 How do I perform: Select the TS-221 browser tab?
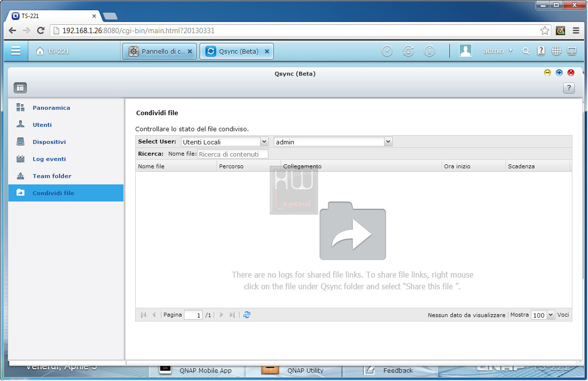[x=54, y=16]
